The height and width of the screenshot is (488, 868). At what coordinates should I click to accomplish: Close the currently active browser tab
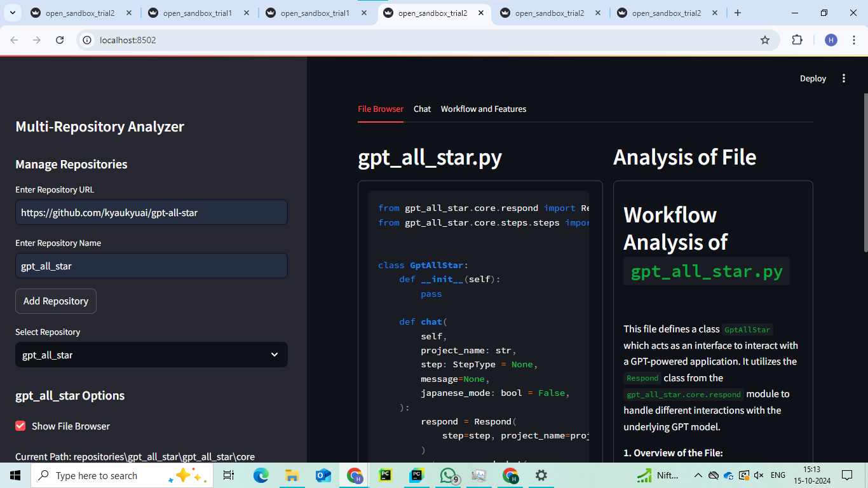click(x=480, y=13)
